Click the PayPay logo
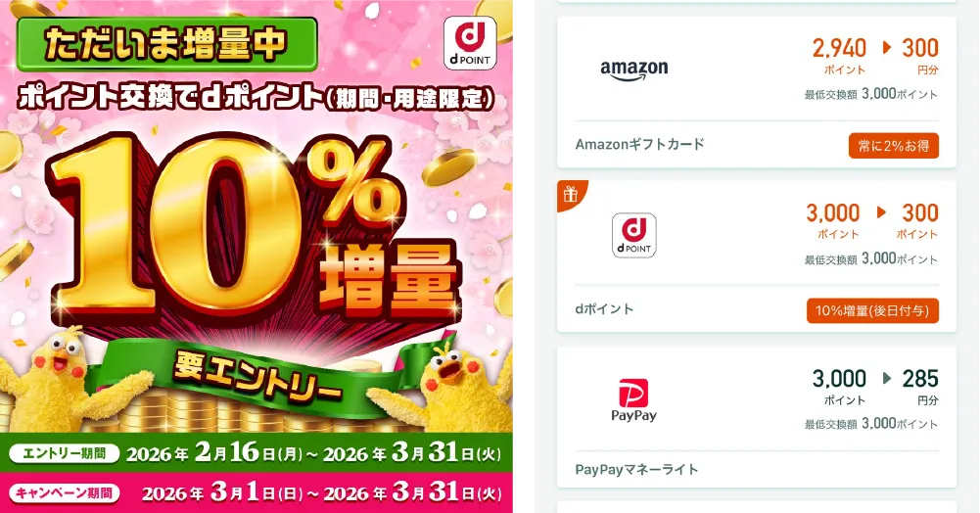The width and height of the screenshot is (980, 513). (633, 400)
